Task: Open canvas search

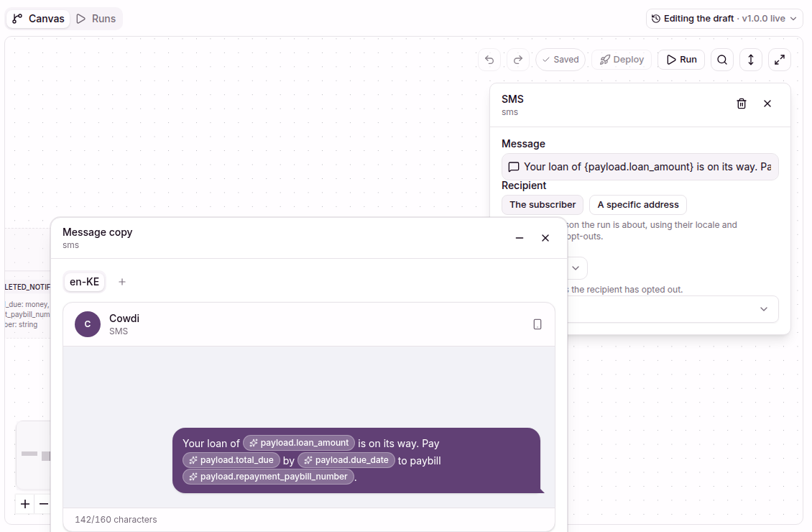Action: coord(722,60)
